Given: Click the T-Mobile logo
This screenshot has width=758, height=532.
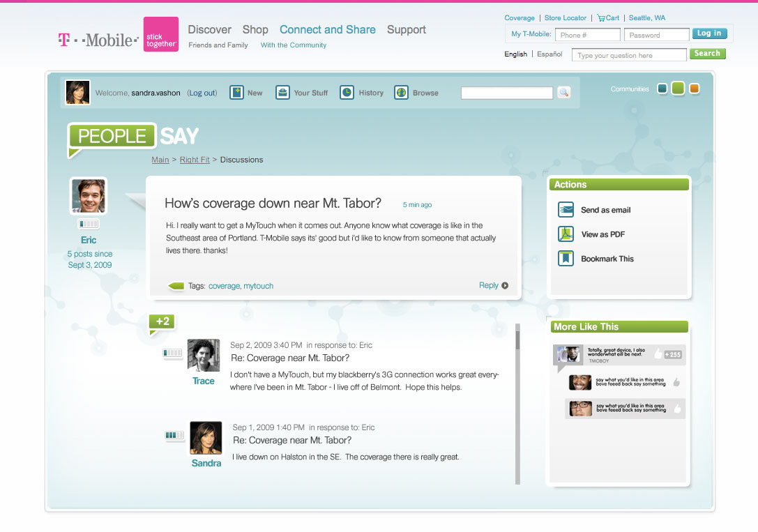Looking at the screenshot, I should coord(98,40).
